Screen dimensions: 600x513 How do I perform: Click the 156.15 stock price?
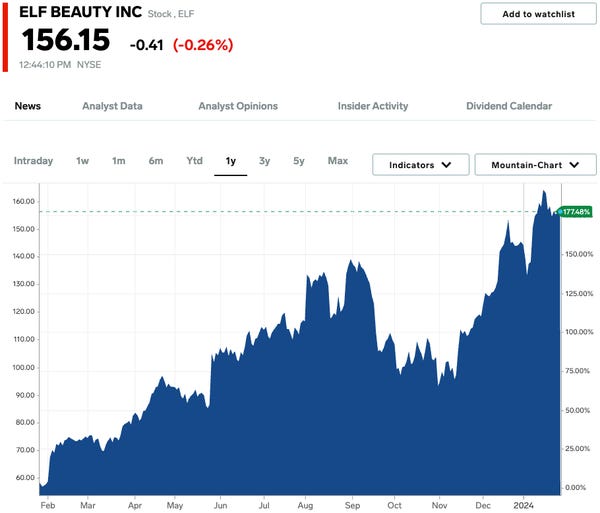[66, 40]
